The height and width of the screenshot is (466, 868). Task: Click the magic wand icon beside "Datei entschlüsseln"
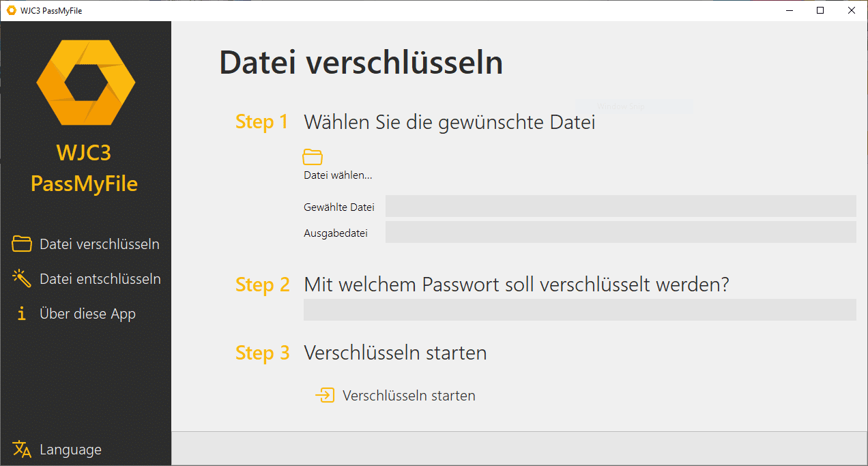20,278
